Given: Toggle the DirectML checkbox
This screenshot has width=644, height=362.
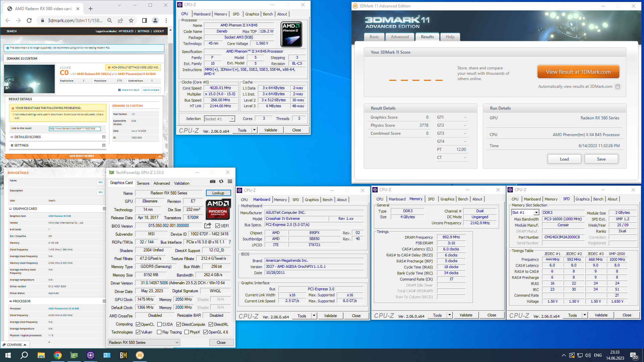Looking at the screenshot, I should (211, 324).
